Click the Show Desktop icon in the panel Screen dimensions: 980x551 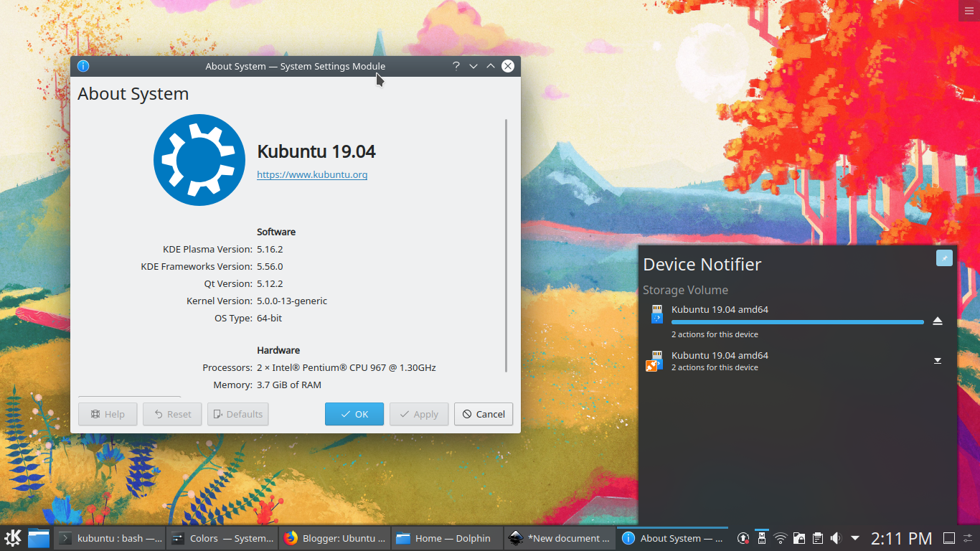[x=948, y=538]
